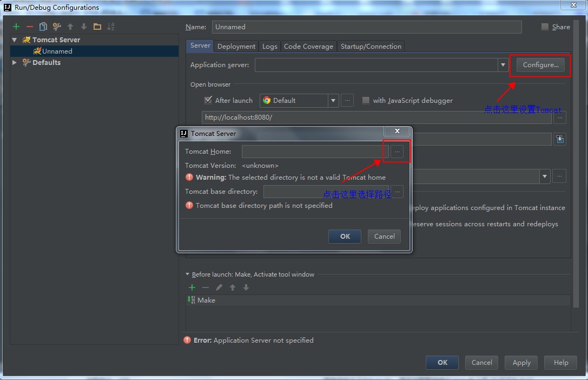This screenshot has height=380, width=588.
Task: Move before launch task up arrow
Action: 233,287
